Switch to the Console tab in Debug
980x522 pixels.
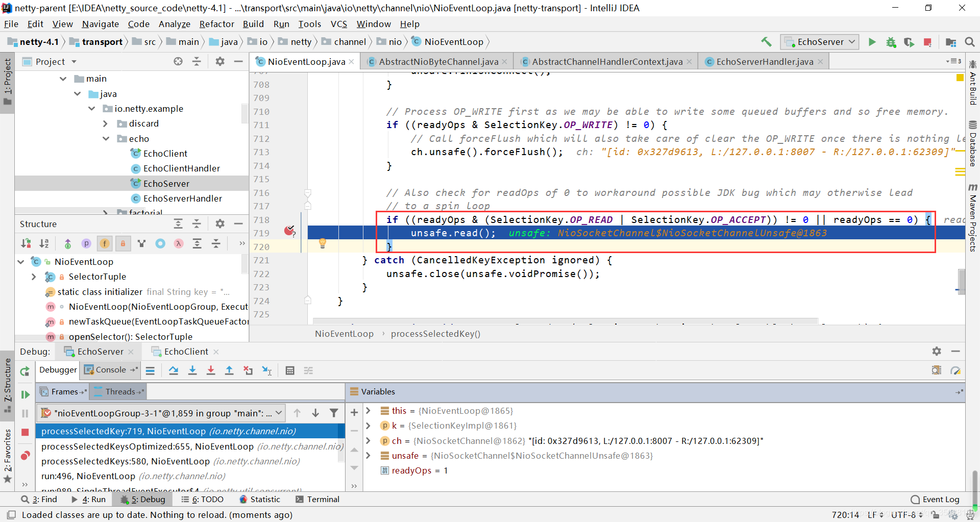110,370
